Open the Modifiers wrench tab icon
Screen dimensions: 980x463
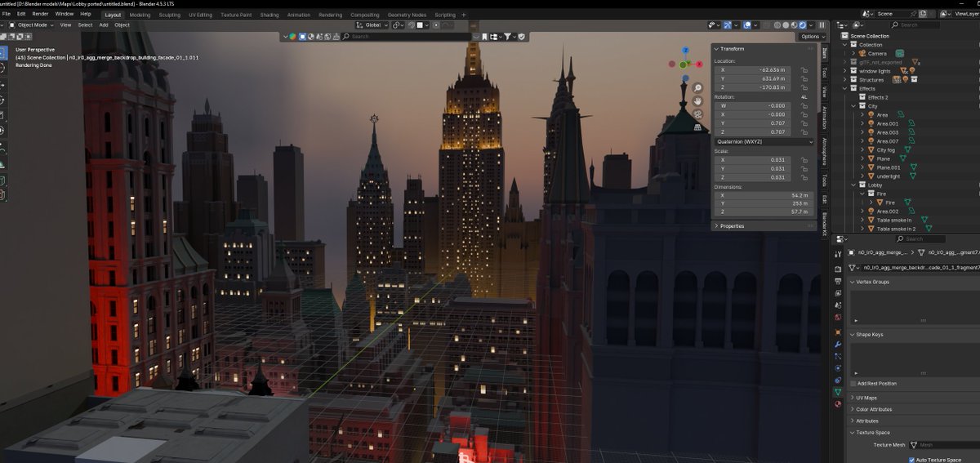(x=838, y=345)
